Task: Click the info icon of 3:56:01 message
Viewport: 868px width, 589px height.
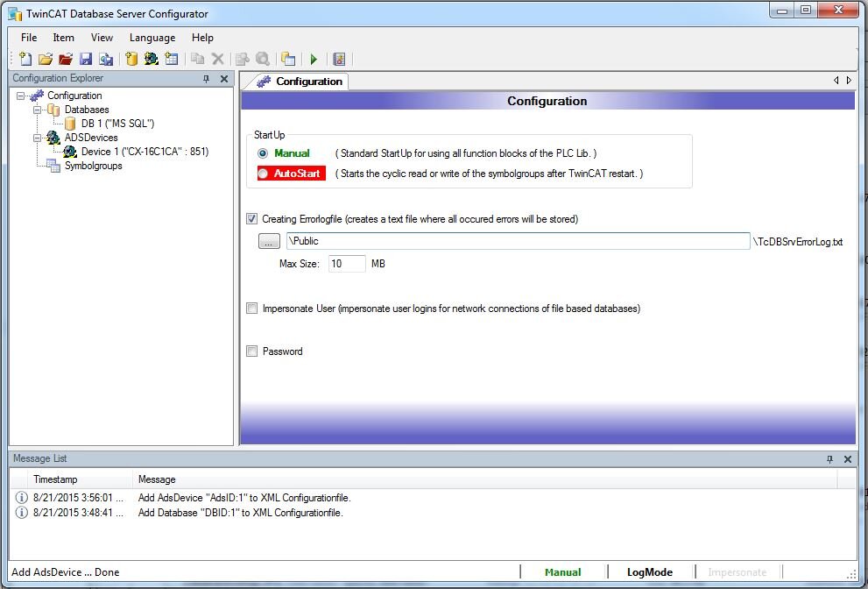Action: click(x=21, y=497)
